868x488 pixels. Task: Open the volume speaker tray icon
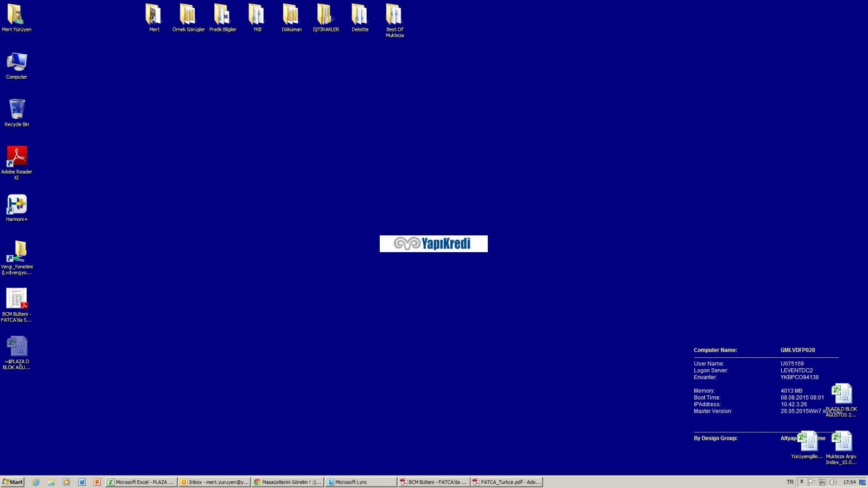tap(833, 482)
